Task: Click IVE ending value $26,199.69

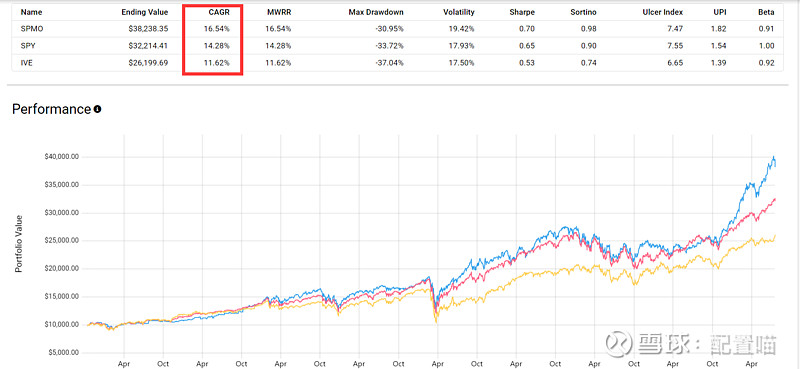Action: (148, 63)
